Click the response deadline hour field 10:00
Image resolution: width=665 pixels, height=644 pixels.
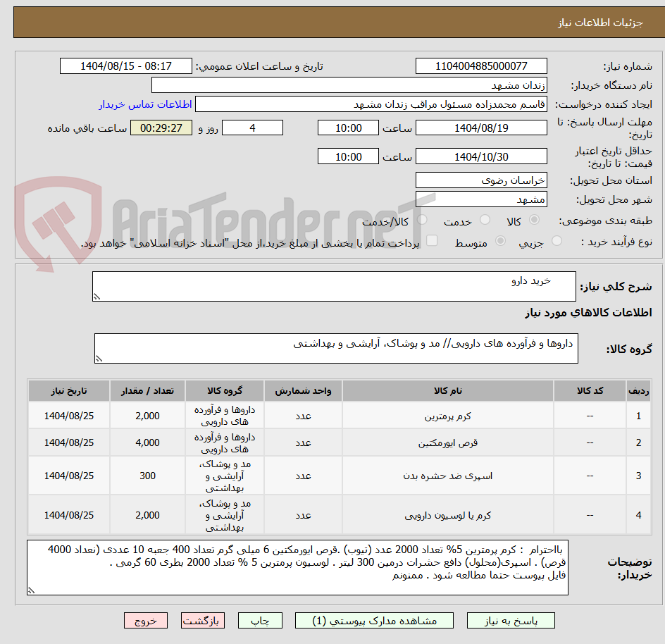pos(348,128)
